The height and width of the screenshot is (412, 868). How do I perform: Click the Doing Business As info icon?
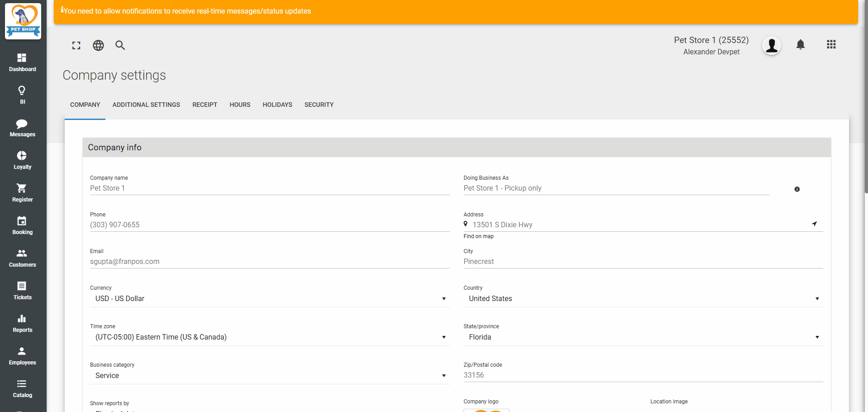(x=797, y=189)
